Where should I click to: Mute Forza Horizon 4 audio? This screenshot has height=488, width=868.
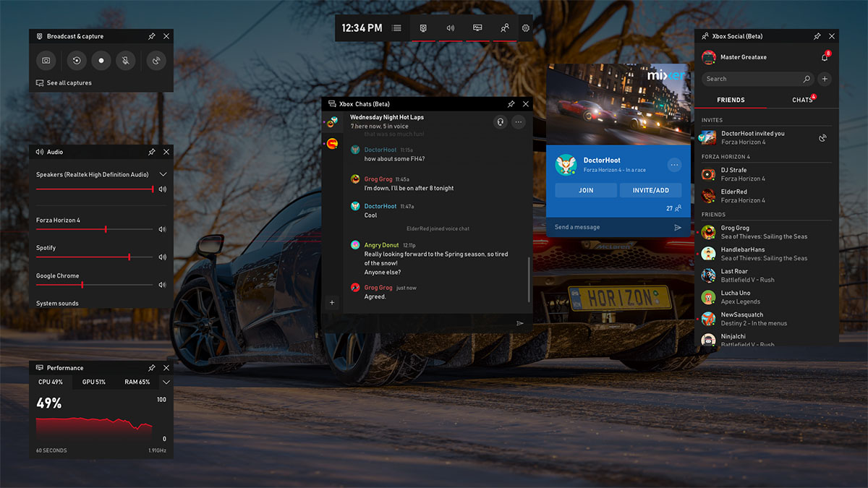coord(163,229)
